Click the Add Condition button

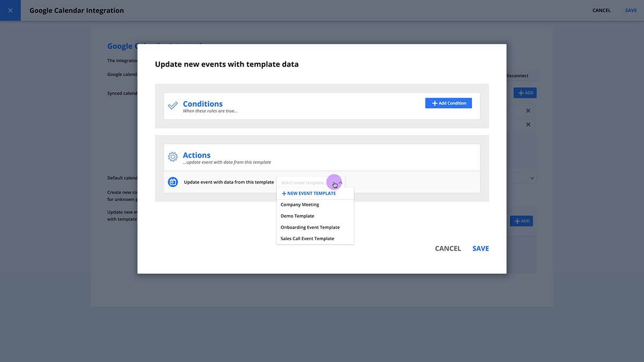click(449, 103)
